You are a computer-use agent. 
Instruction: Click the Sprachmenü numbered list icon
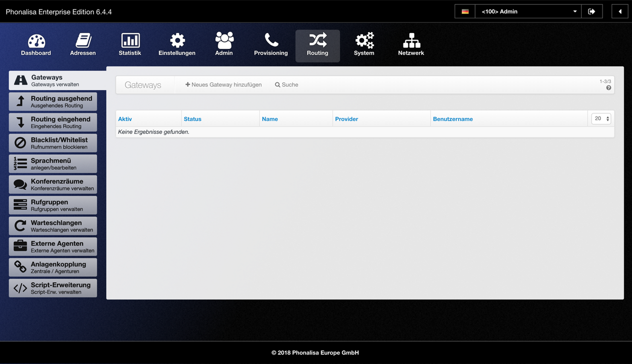tap(20, 164)
